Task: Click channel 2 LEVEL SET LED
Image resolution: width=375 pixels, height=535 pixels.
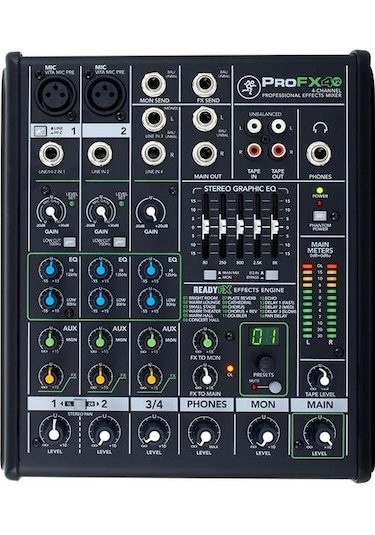Action: click(121, 204)
